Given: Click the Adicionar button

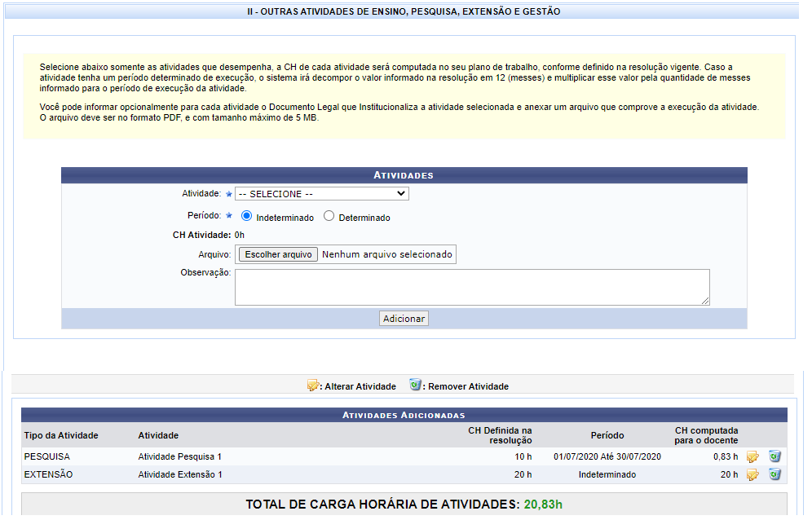Looking at the screenshot, I should [404, 319].
